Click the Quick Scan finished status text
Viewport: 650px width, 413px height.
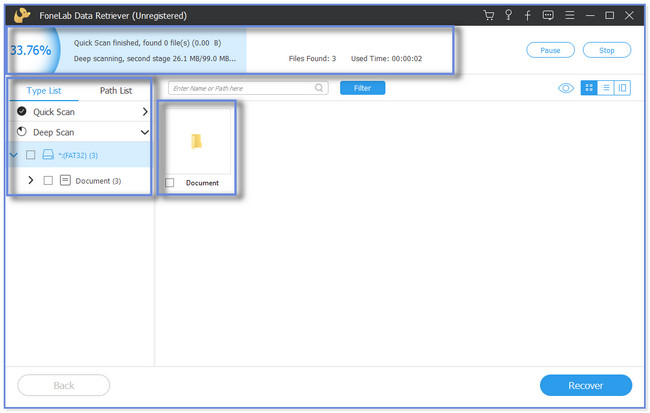tap(148, 43)
